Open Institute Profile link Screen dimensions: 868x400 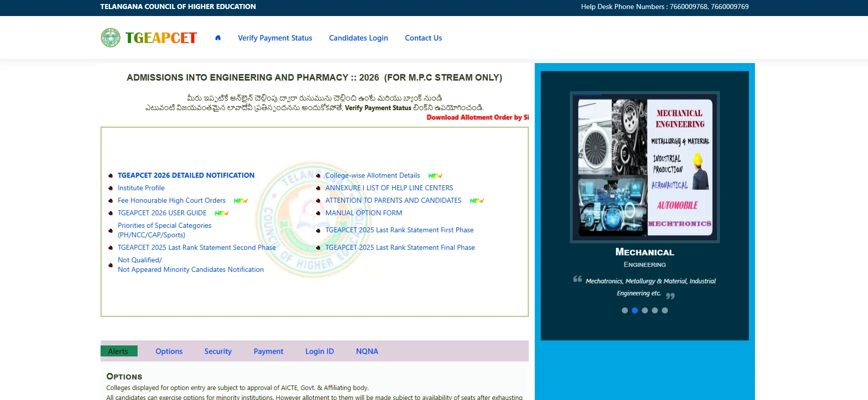coord(141,188)
